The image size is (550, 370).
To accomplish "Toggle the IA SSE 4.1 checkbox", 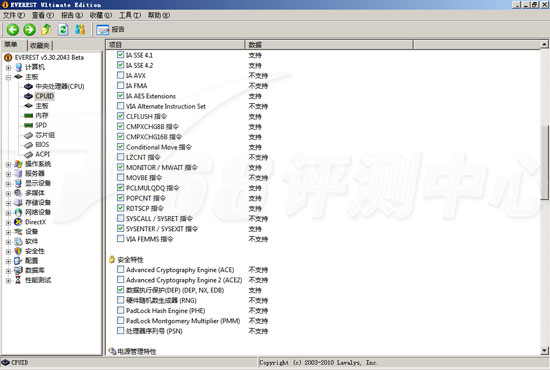I will pyautogui.click(x=120, y=55).
